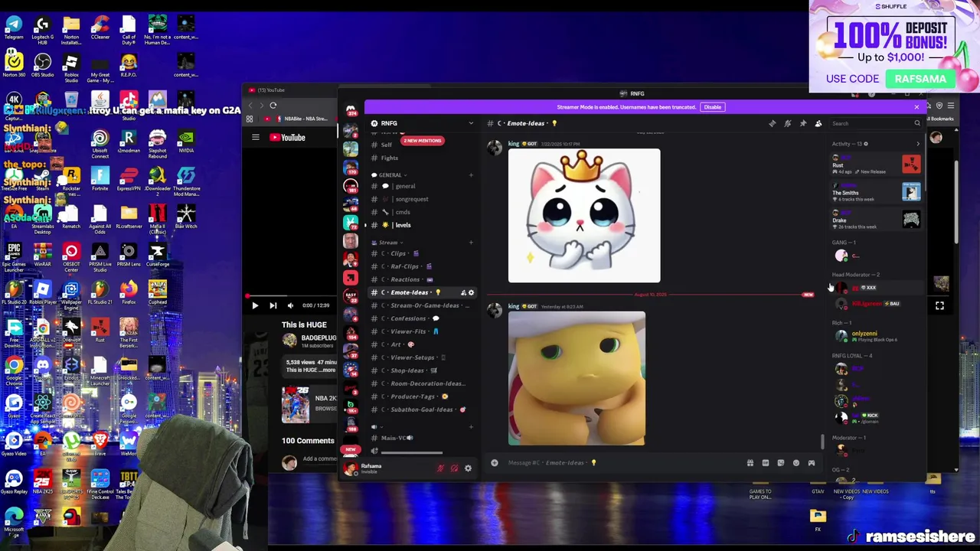The width and height of the screenshot is (980, 551).
Task: Open the cmds channel
Action: click(422, 212)
